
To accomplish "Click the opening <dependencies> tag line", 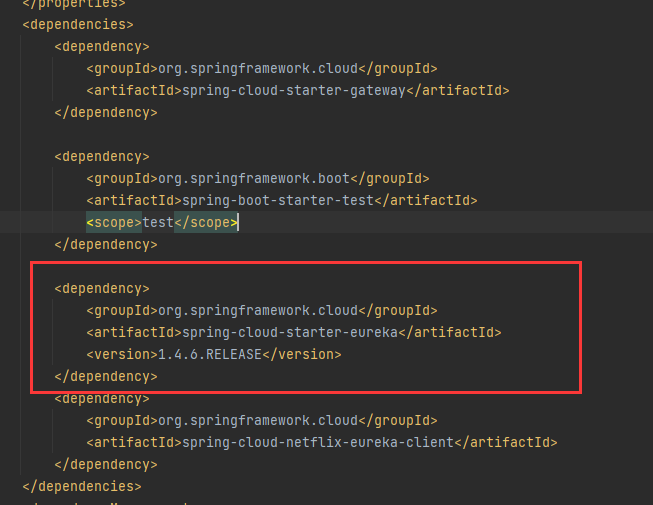I will (x=78, y=25).
